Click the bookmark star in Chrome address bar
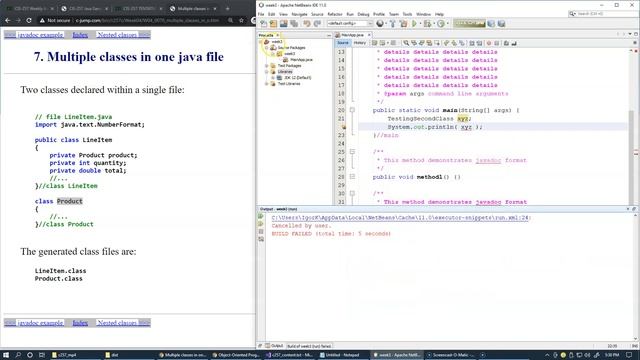640x360 pixels. coord(241,20)
